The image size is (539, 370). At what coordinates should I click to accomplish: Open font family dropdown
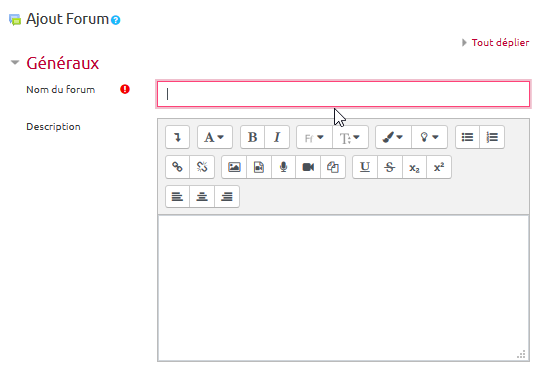tap(315, 137)
